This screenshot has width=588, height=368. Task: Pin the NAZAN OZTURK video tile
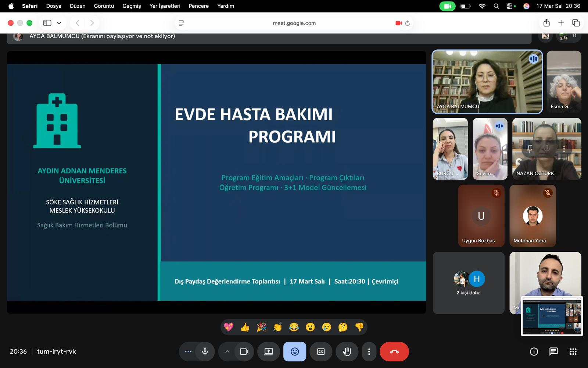[x=530, y=149]
